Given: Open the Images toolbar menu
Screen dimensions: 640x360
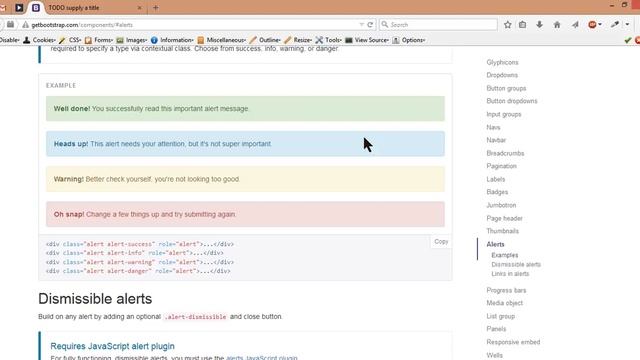Looking at the screenshot, I should (132, 40).
